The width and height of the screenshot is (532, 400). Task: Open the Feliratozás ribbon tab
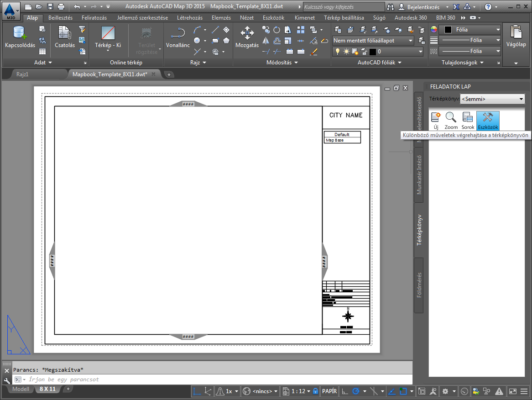(94, 18)
